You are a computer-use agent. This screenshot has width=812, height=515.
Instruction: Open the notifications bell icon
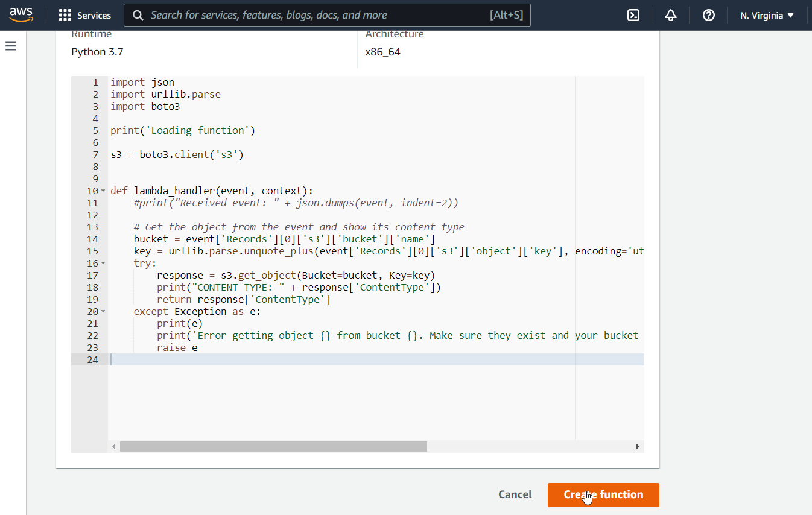tap(670, 15)
